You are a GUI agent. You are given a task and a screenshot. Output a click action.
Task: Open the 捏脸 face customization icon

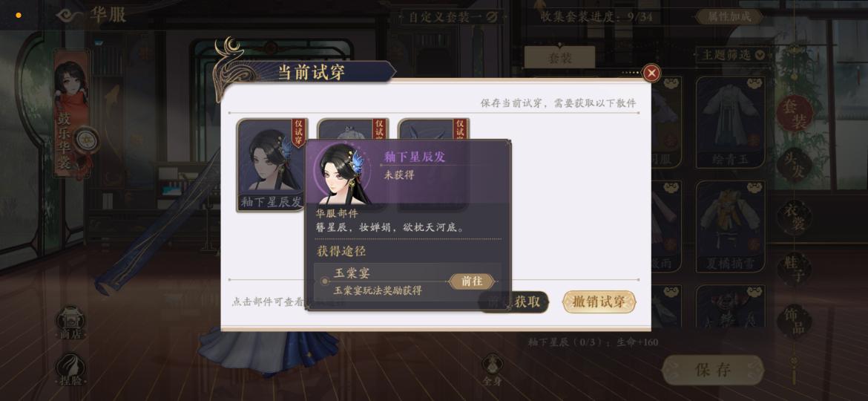pos(70,370)
